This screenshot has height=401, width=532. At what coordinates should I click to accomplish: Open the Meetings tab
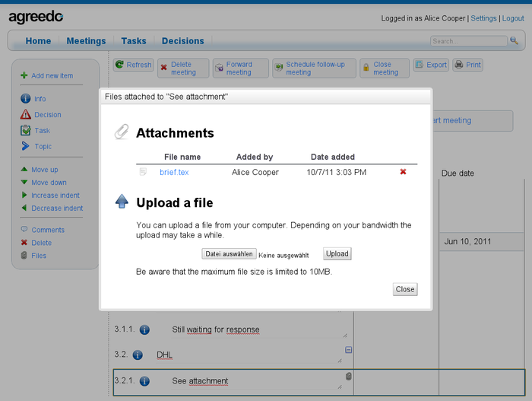86,41
